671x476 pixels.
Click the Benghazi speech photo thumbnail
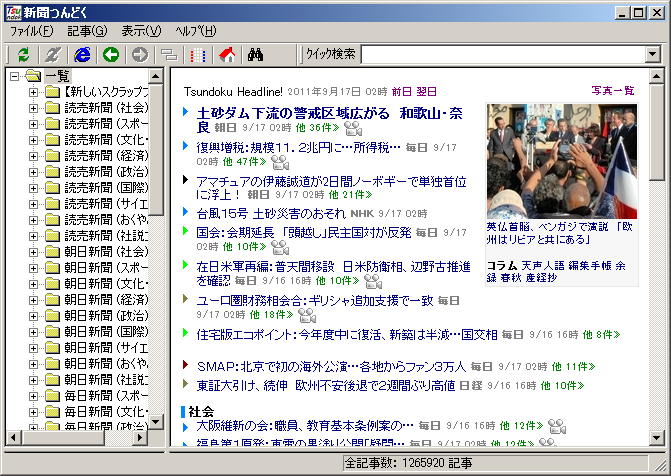point(562,161)
